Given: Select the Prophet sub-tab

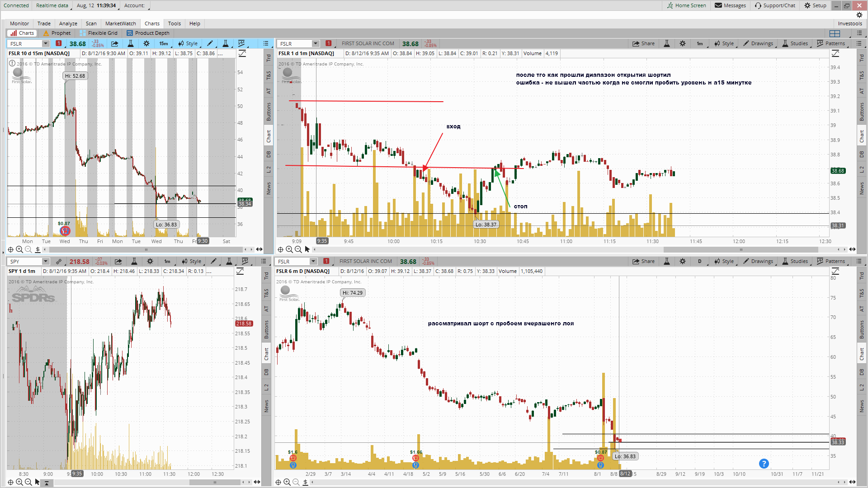Looking at the screenshot, I should point(57,33).
